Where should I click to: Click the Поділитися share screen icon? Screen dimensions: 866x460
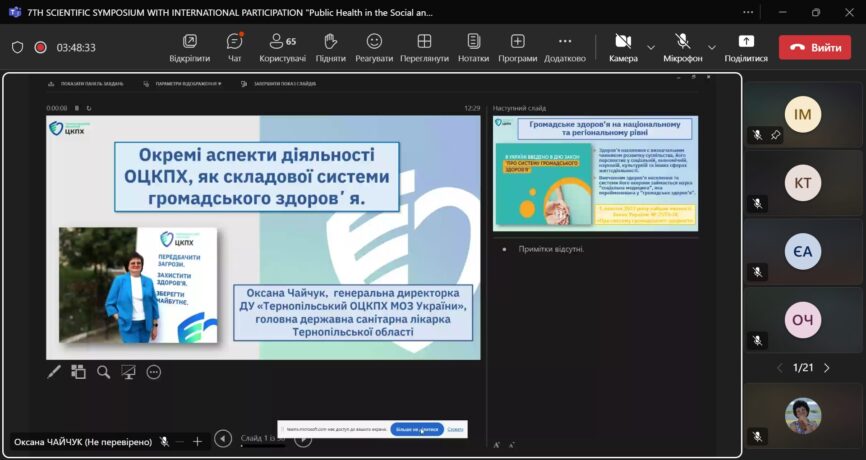coord(746,46)
